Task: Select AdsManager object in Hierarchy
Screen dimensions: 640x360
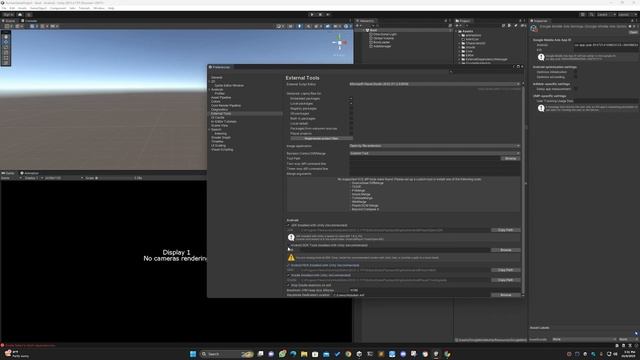Action: click(x=382, y=47)
